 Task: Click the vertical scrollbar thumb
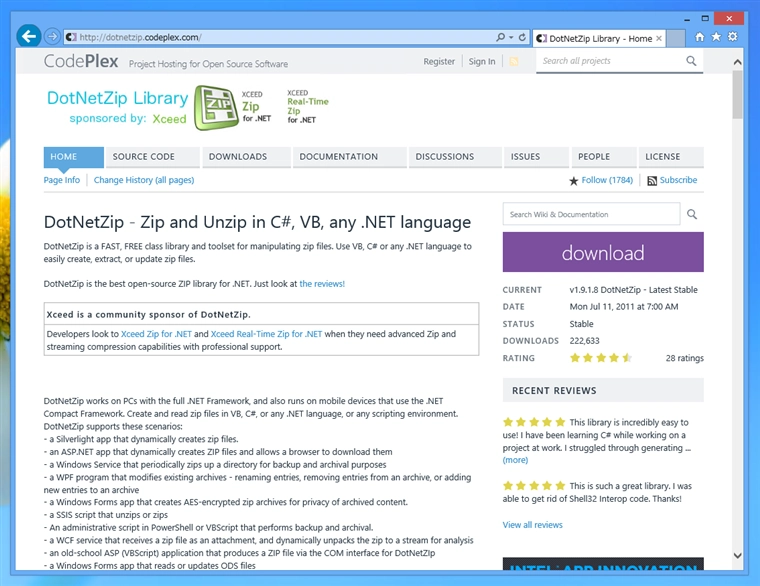click(x=737, y=94)
